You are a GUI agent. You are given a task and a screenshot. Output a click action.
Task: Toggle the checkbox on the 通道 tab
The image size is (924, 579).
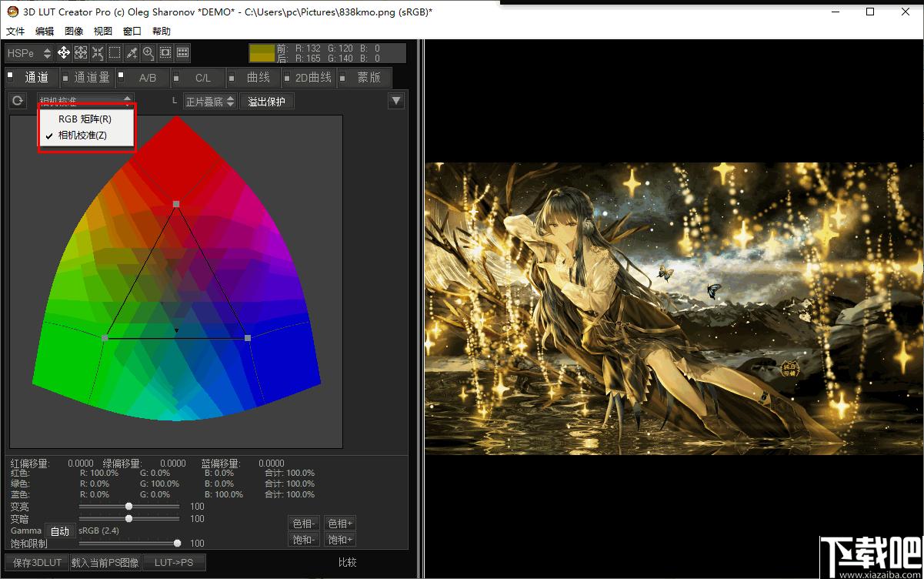point(10,75)
